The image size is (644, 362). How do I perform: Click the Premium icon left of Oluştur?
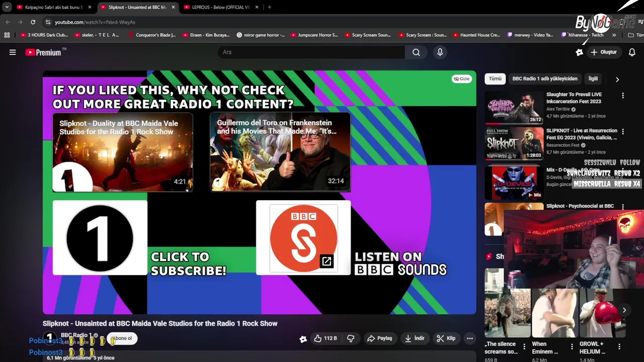[580, 52]
